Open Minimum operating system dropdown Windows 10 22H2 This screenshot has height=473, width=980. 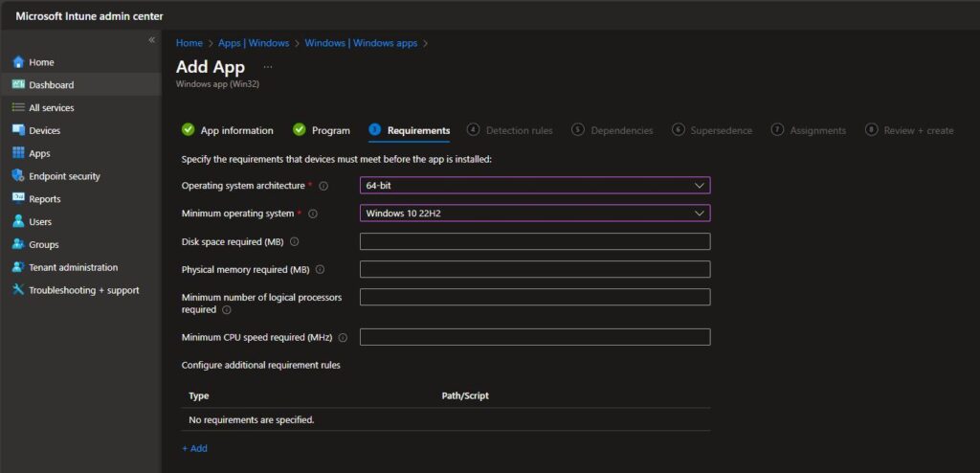[x=535, y=214]
